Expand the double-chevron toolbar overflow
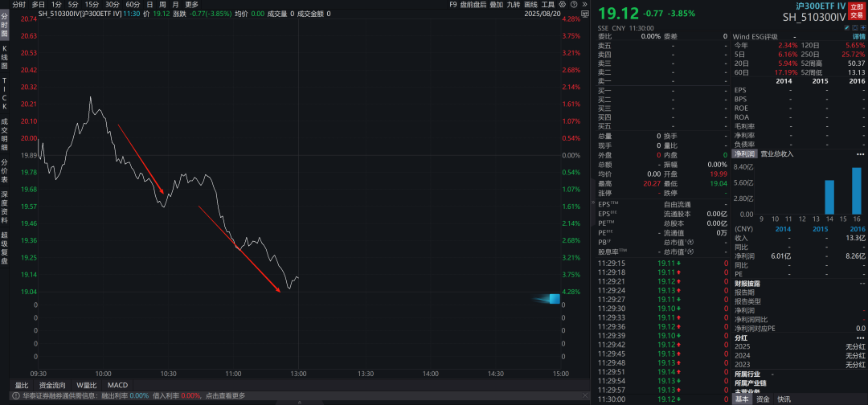This screenshot has height=405, width=868. tap(585, 4)
